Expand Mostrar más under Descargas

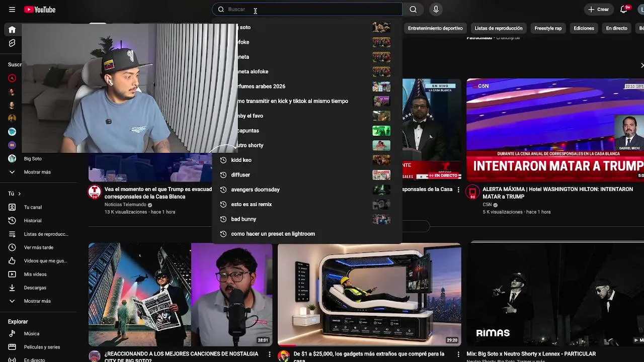(x=37, y=301)
